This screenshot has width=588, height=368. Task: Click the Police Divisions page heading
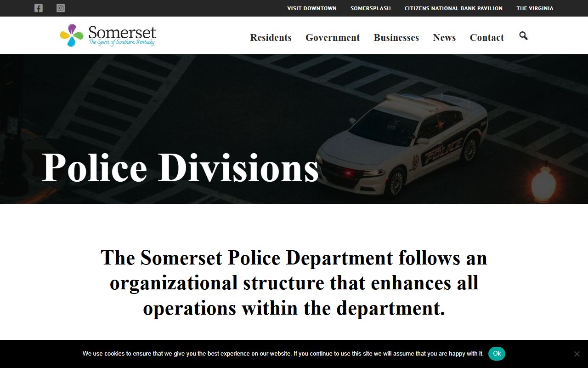pyautogui.click(x=180, y=167)
